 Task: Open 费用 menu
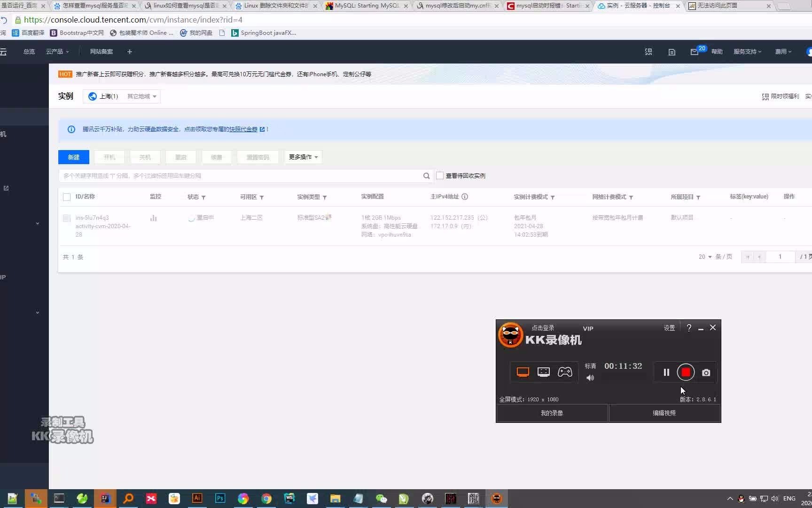coord(783,52)
